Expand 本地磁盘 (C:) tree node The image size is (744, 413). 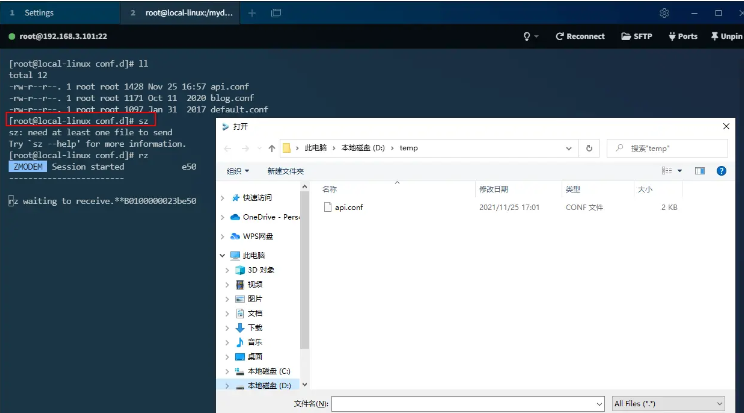click(x=227, y=371)
